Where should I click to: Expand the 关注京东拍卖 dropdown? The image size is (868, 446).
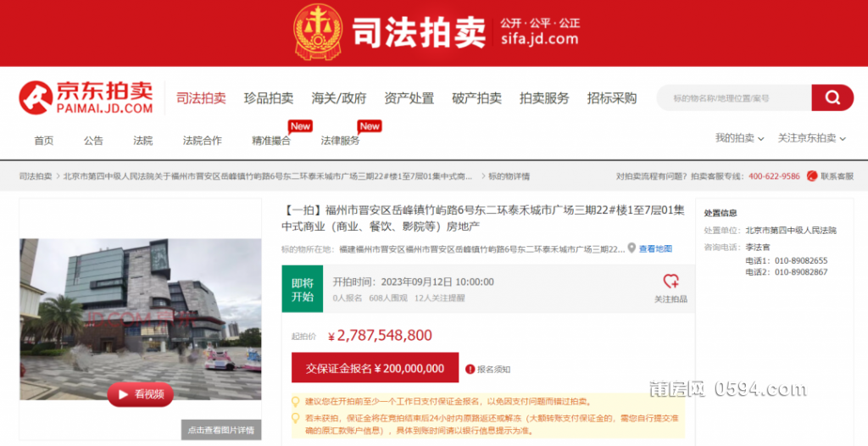coord(811,138)
